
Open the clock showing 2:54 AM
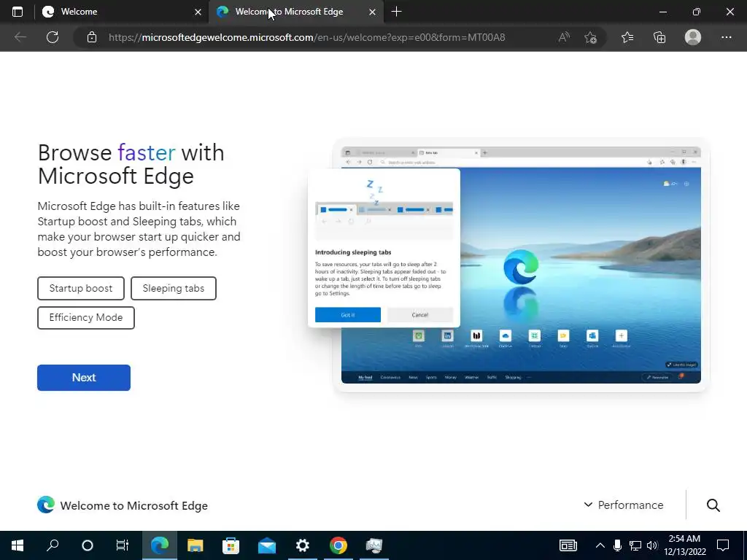coord(684,545)
